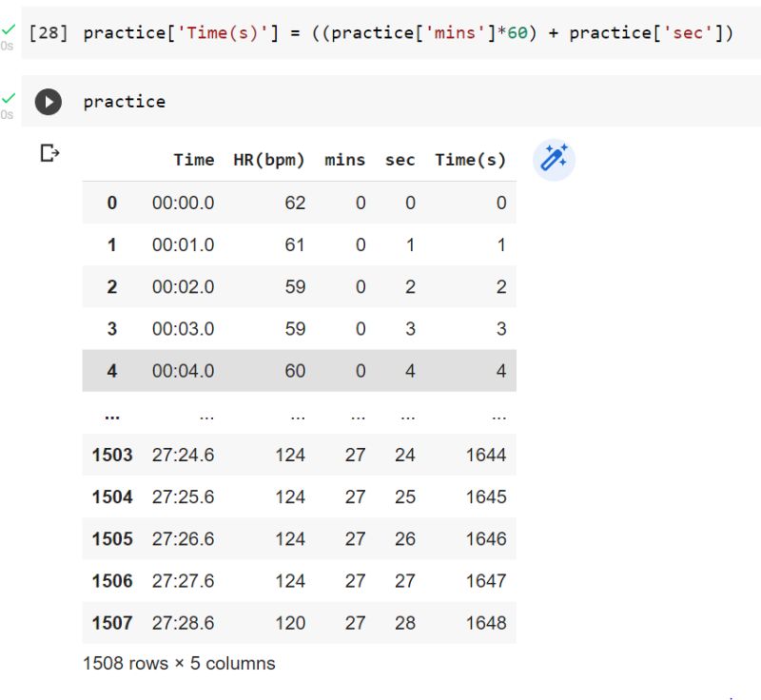
Task: Select the sec column header
Action: [400, 160]
